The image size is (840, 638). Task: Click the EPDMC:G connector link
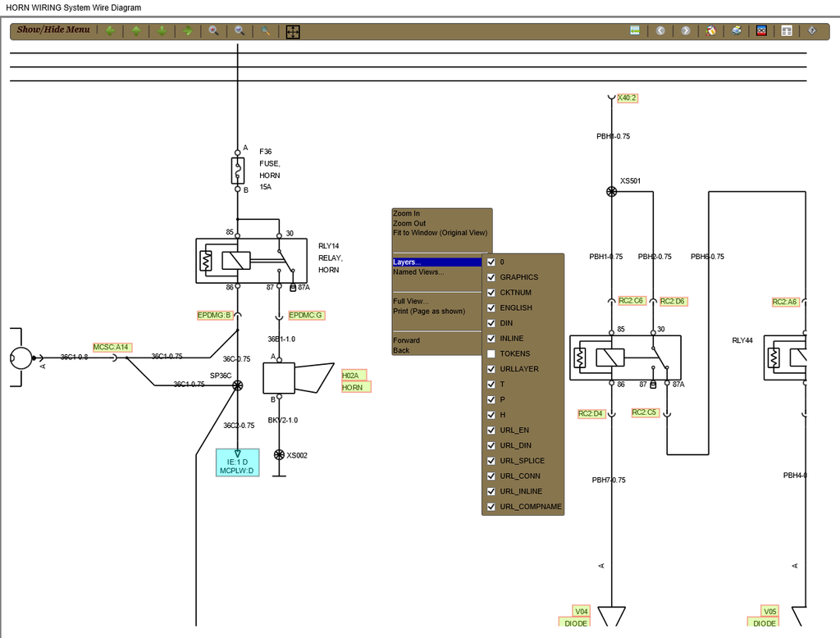pyautogui.click(x=306, y=315)
